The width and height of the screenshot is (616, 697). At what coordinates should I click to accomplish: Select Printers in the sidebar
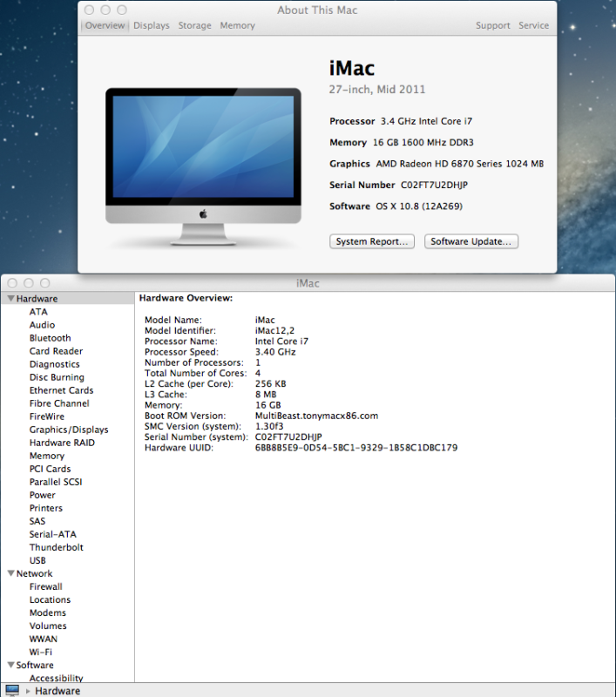point(46,508)
